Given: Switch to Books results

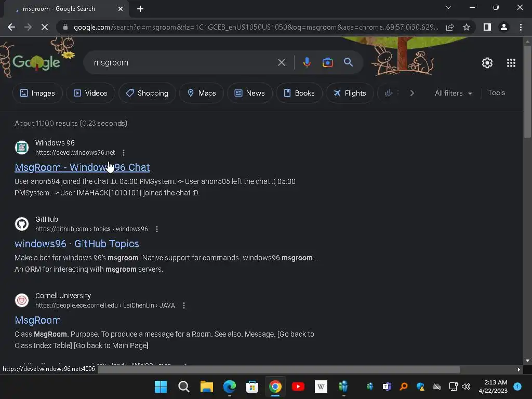Looking at the screenshot, I should tap(299, 93).
